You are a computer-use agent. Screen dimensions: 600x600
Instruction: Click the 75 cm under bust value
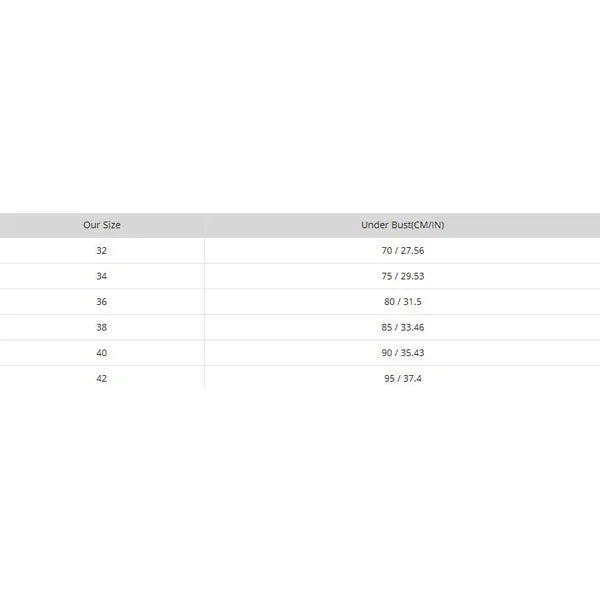click(x=386, y=276)
